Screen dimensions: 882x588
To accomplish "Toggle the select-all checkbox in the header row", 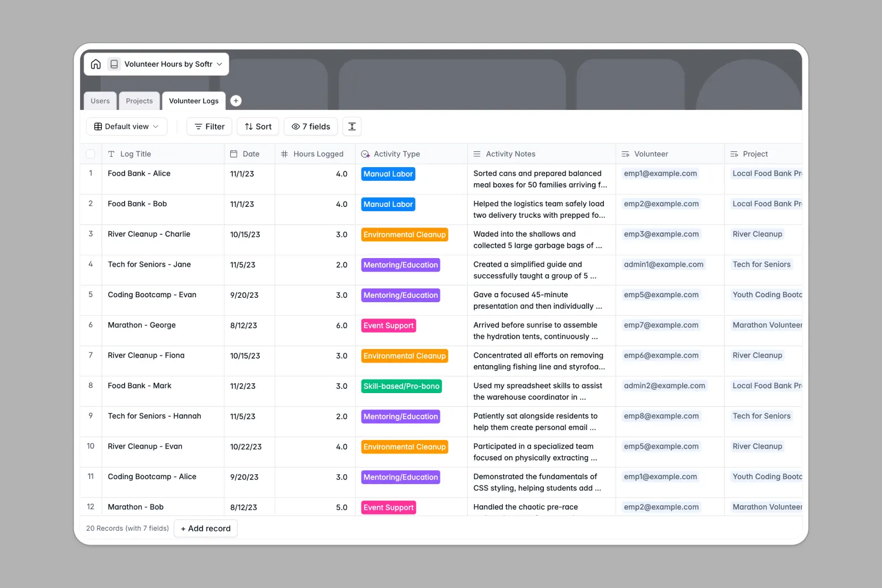I will click(90, 154).
